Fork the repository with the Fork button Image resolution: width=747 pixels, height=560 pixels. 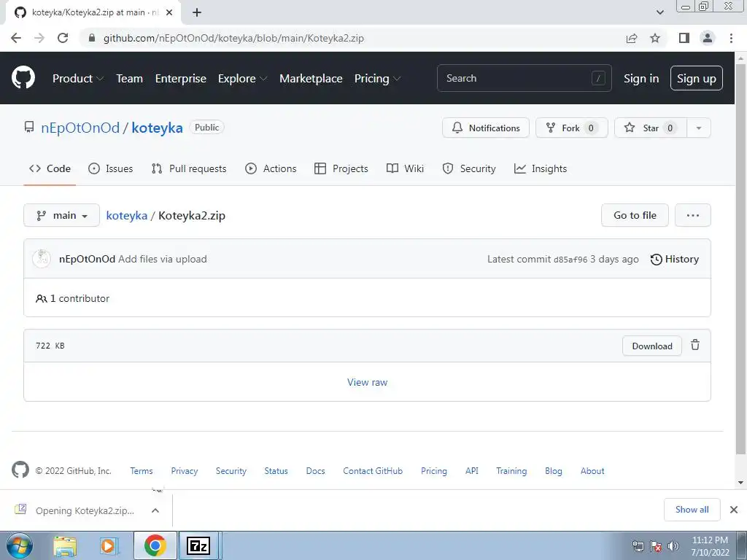point(571,128)
